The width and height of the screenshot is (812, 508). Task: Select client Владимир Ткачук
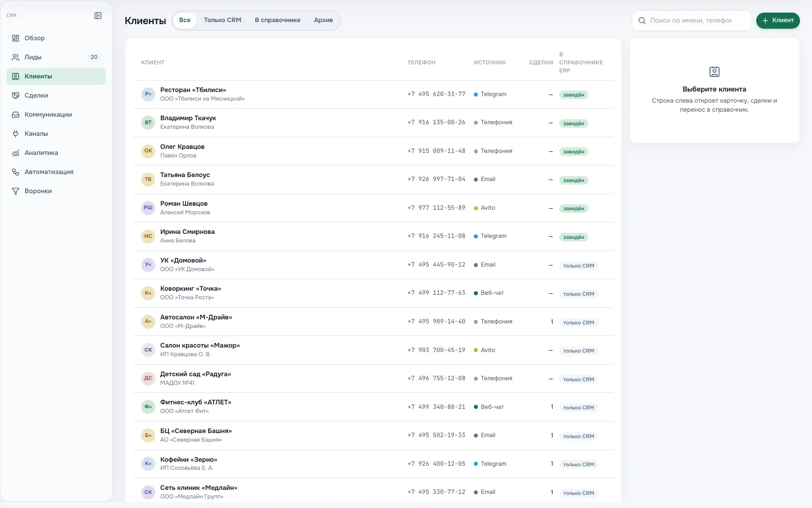(x=373, y=123)
